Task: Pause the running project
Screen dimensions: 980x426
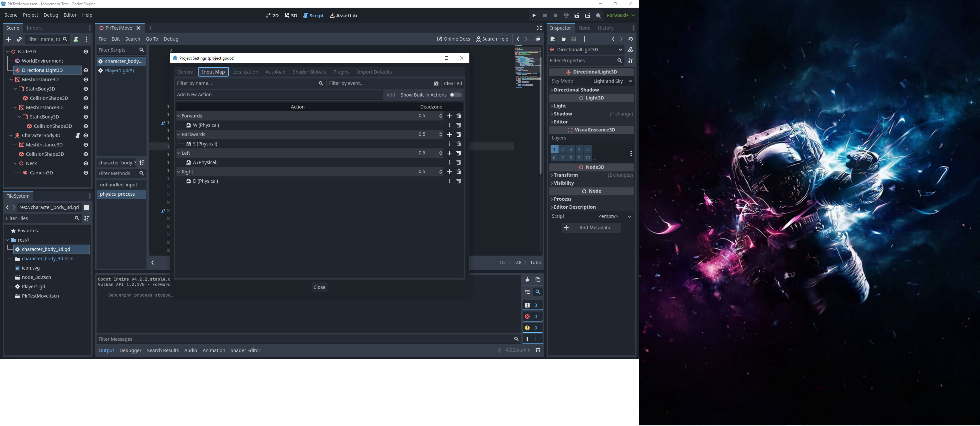Action: 545,16
